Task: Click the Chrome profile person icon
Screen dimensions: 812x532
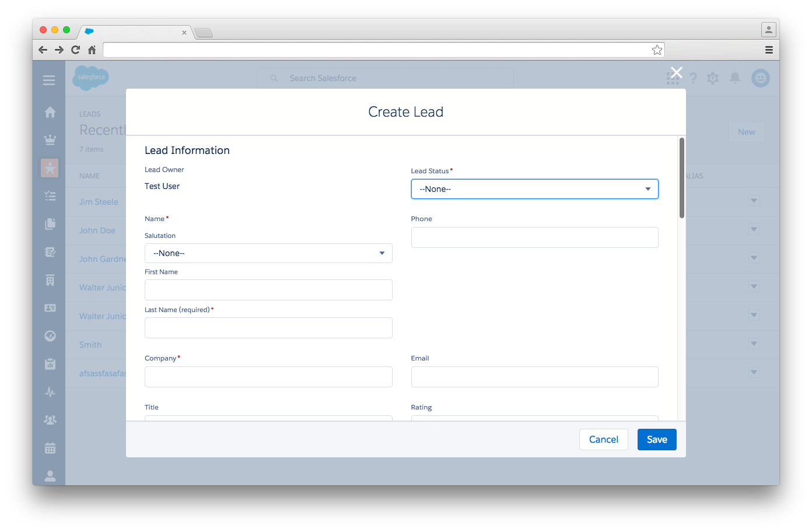Action: point(769,29)
